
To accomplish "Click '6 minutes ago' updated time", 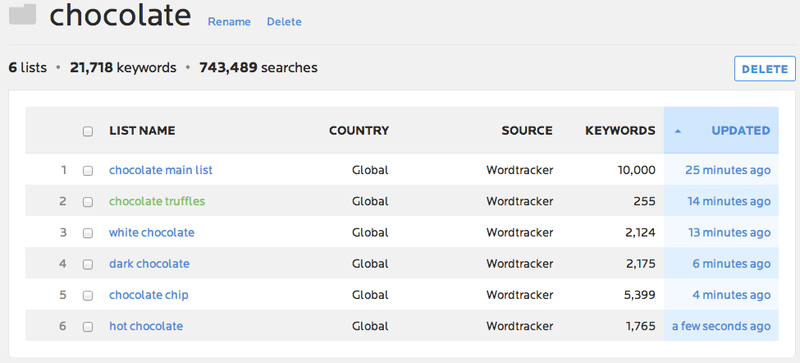I will click(x=732, y=263).
